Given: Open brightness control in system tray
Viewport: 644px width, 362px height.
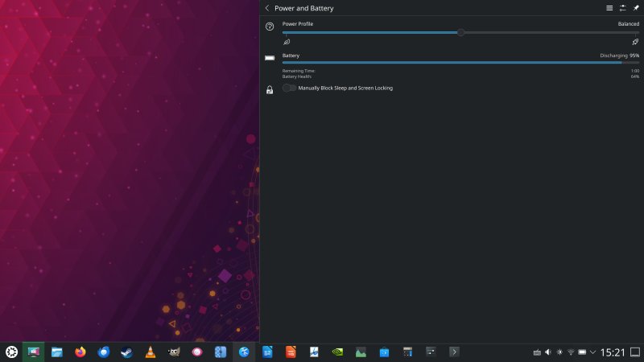Looking at the screenshot, I should [x=559, y=352].
